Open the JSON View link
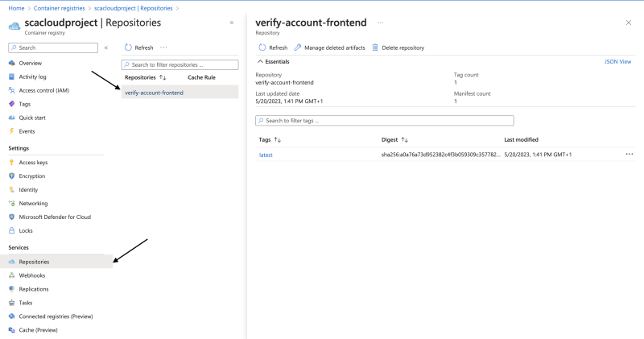 tap(617, 62)
